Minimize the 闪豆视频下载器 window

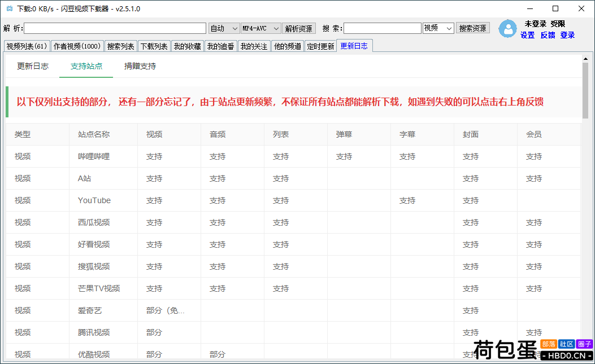tap(530, 8)
